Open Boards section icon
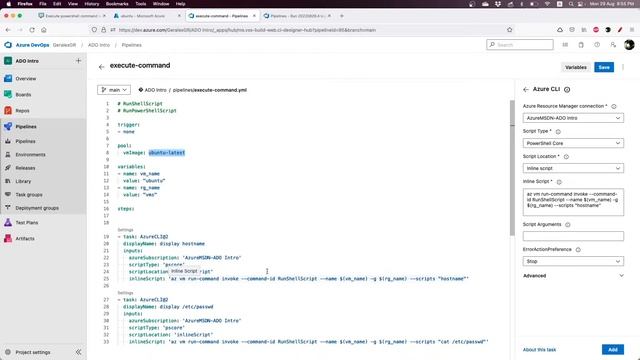 pyautogui.click(x=8, y=94)
